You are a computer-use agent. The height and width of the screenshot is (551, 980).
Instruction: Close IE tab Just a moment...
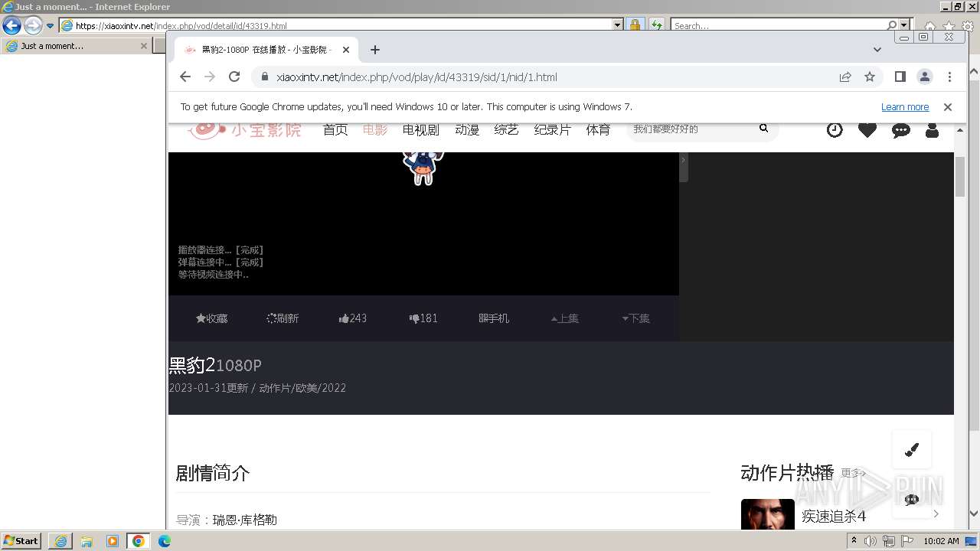[143, 46]
